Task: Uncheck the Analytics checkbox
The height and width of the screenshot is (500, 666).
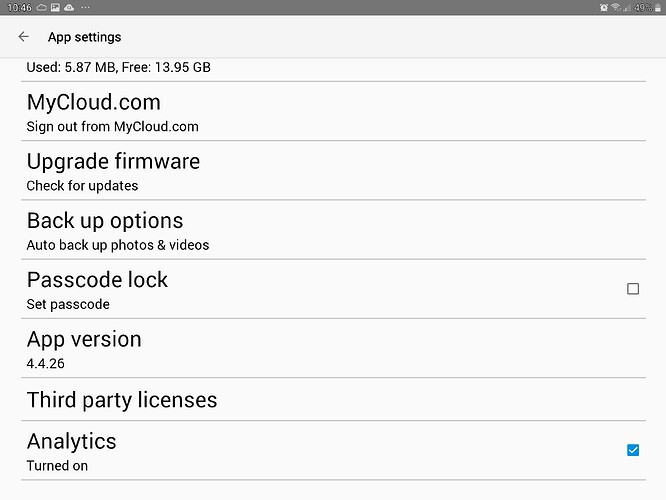Action: [x=632, y=450]
